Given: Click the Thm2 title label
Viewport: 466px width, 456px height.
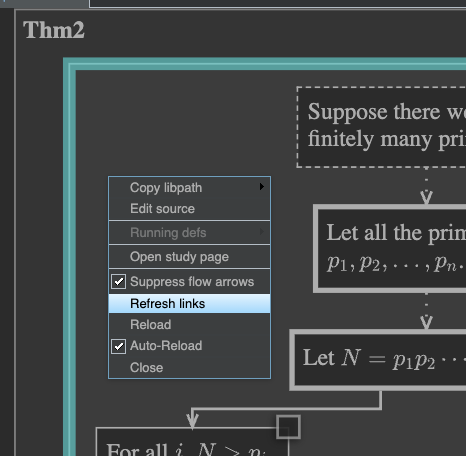Looking at the screenshot, I should (54, 30).
